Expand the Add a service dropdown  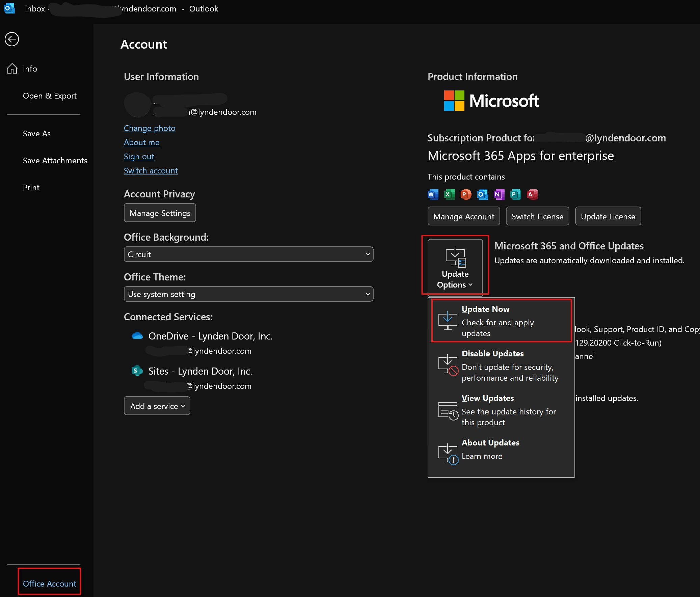pyautogui.click(x=157, y=406)
